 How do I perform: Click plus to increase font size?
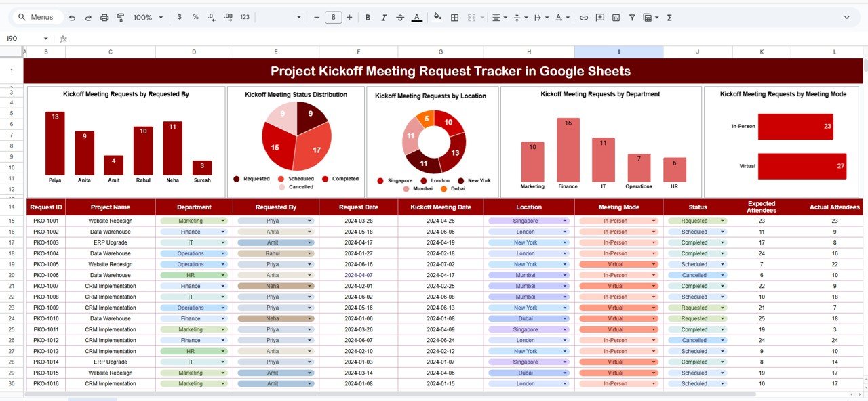(x=349, y=17)
